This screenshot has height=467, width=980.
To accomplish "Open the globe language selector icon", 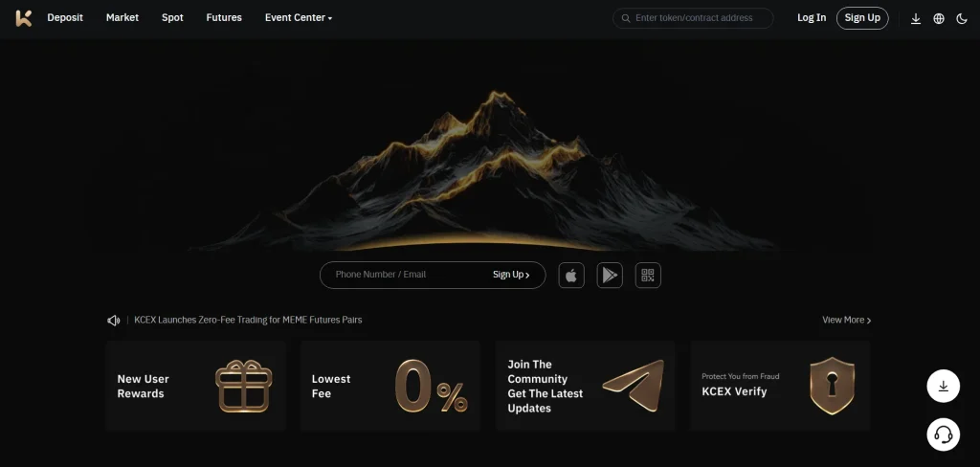I will tap(939, 19).
